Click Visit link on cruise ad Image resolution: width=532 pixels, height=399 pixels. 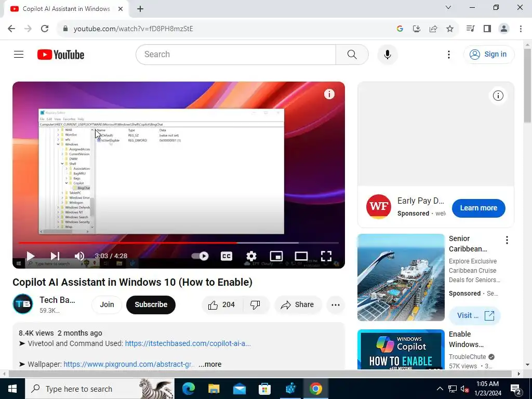coord(475,315)
